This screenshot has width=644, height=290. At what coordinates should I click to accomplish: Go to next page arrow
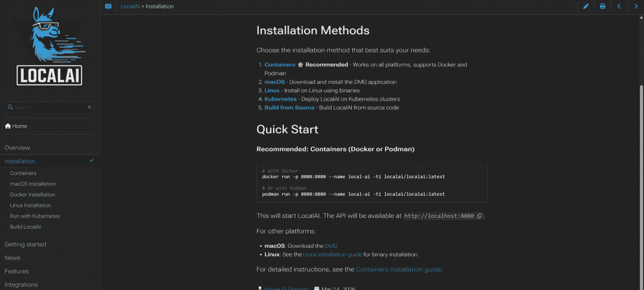(x=636, y=6)
